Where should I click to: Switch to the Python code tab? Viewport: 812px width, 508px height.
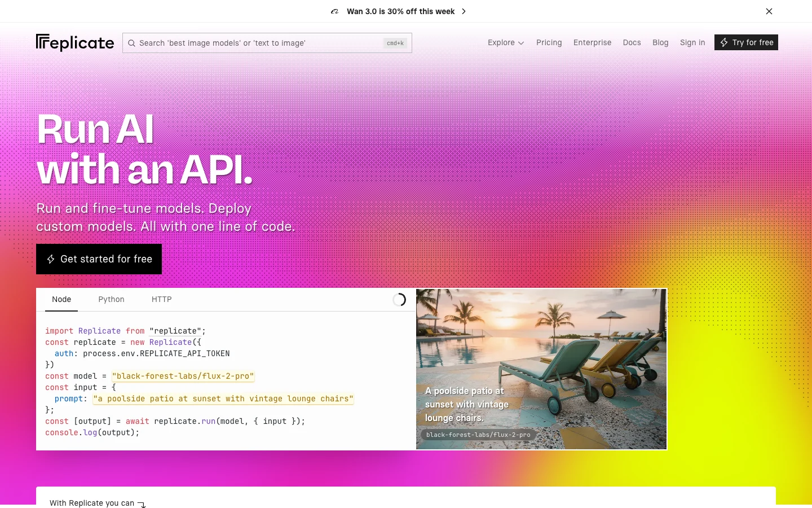click(111, 300)
